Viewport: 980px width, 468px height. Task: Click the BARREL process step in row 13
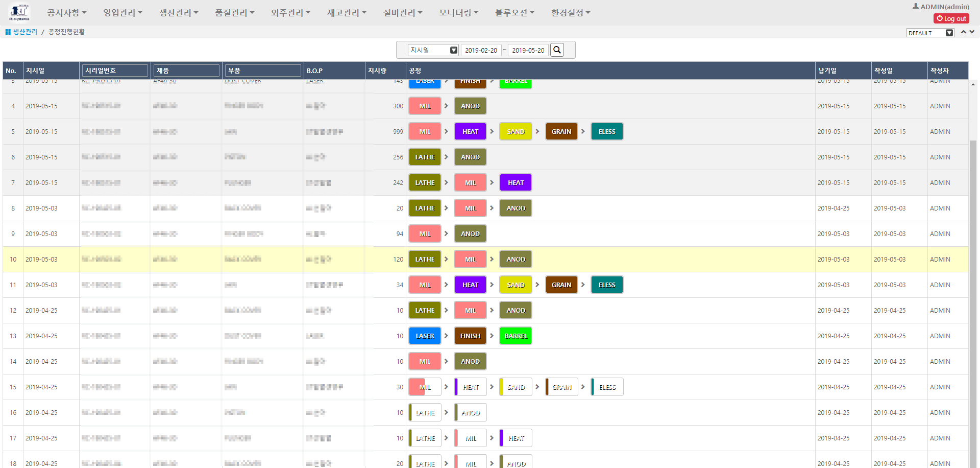[x=516, y=336]
